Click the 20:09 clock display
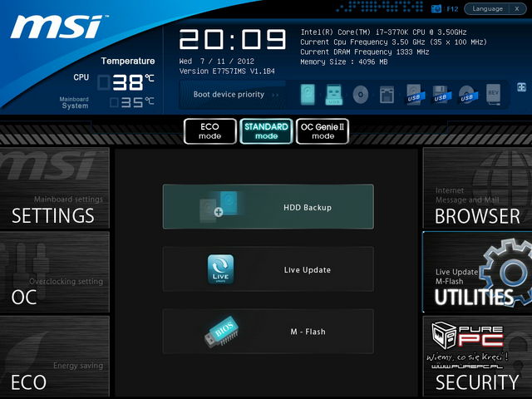 click(x=233, y=39)
